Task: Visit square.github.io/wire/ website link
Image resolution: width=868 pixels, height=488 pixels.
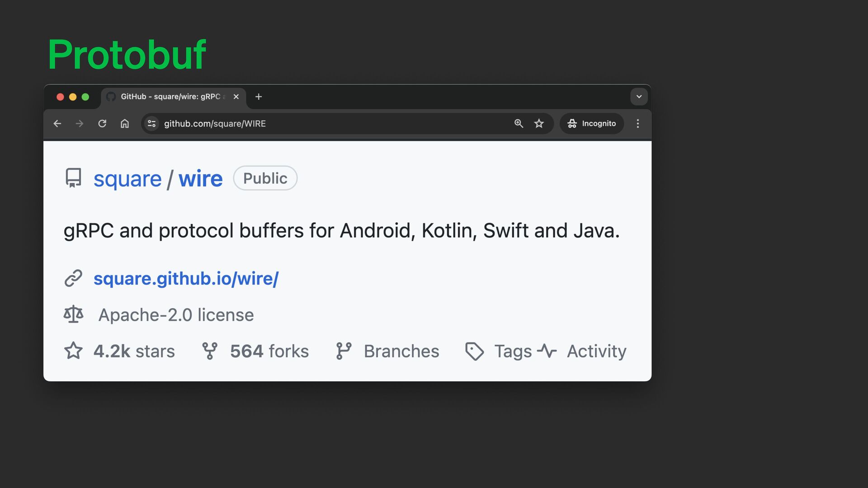Action: click(186, 278)
